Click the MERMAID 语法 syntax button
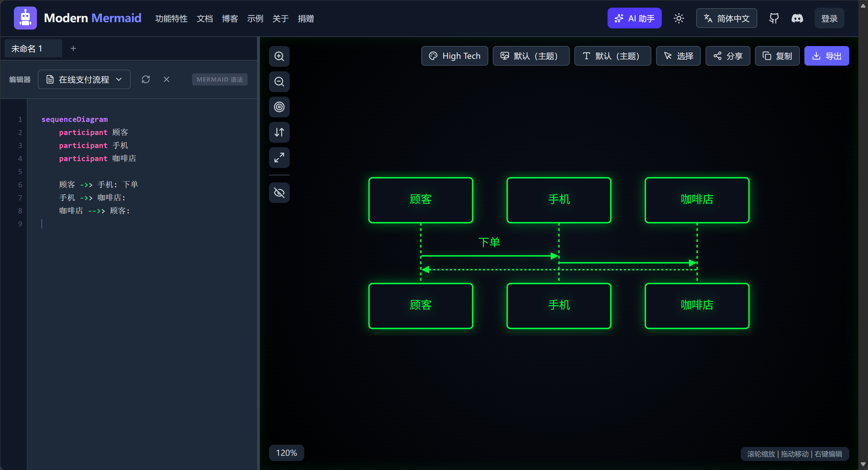 click(220, 80)
